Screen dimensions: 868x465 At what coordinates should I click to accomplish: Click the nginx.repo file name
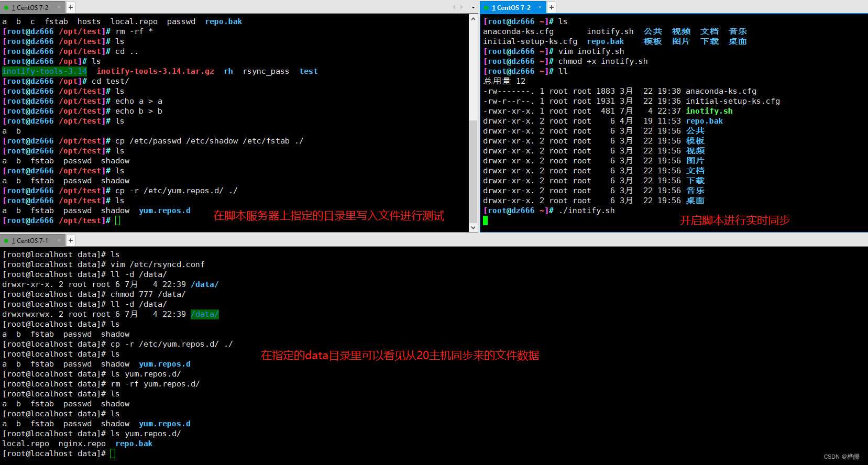click(x=82, y=444)
